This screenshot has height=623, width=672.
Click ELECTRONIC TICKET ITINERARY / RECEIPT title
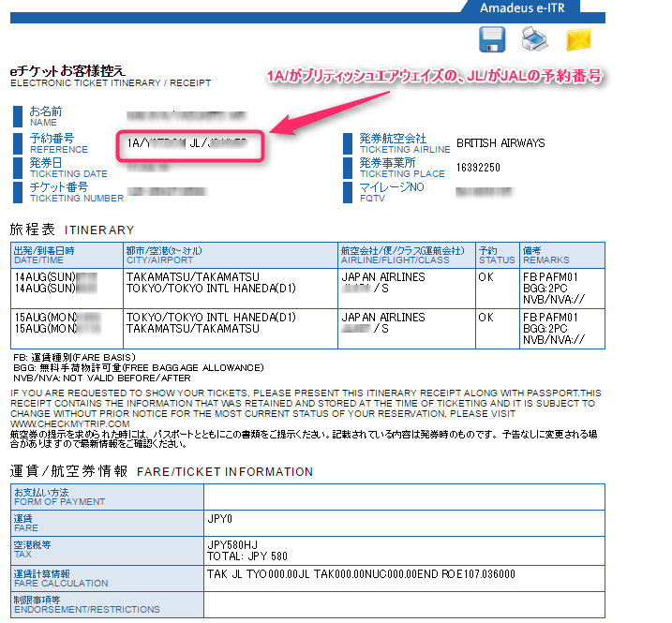111,82
